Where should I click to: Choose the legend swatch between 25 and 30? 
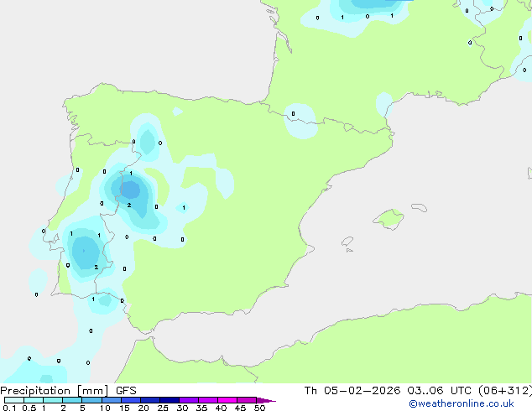(170, 400)
